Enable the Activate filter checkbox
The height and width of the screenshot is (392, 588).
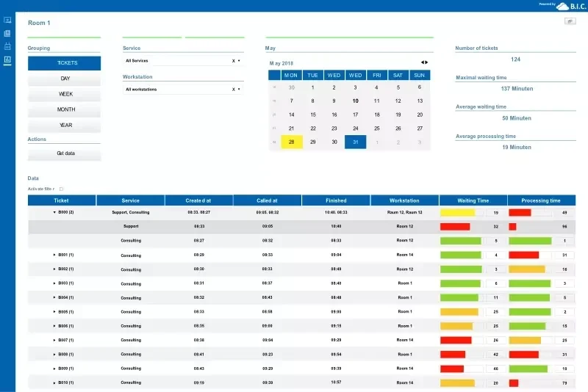point(61,189)
